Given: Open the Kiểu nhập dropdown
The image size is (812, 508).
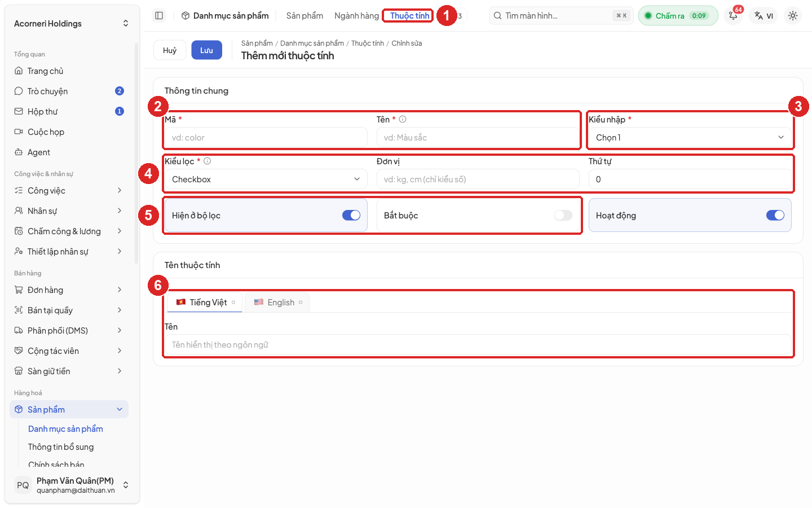Looking at the screenshot, I should tap(690, 138).
